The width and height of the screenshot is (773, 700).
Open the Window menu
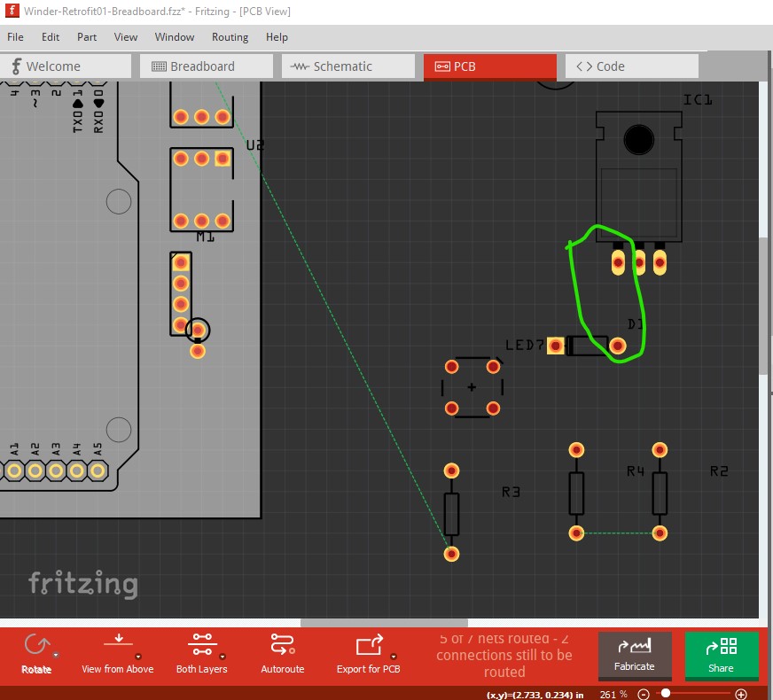(175, 37)
